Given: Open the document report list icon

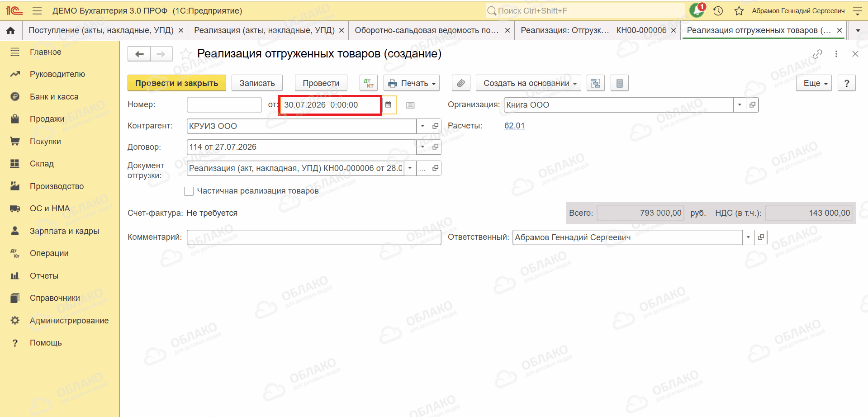Looking at the screenshot, I should point(620,83).
